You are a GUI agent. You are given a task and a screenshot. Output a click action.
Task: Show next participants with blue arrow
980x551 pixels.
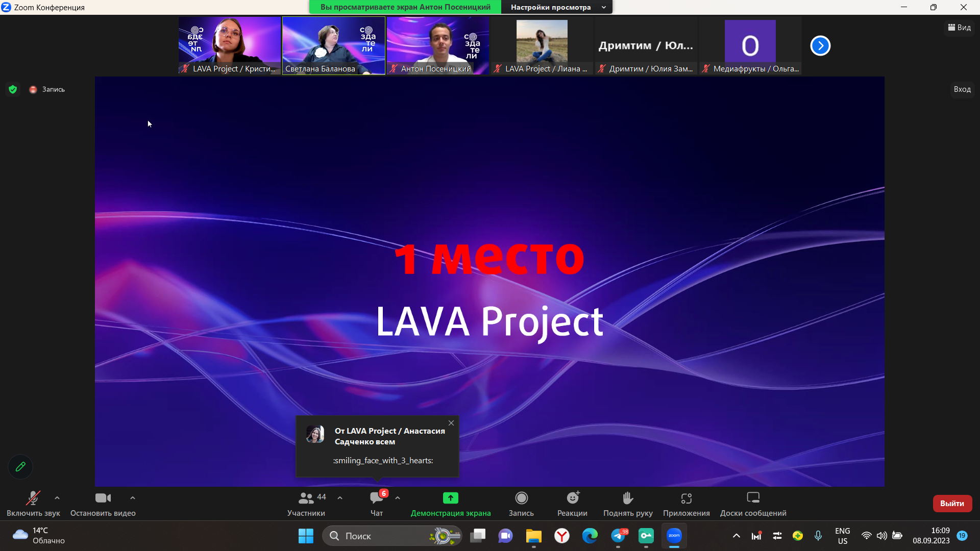[820, 46]
